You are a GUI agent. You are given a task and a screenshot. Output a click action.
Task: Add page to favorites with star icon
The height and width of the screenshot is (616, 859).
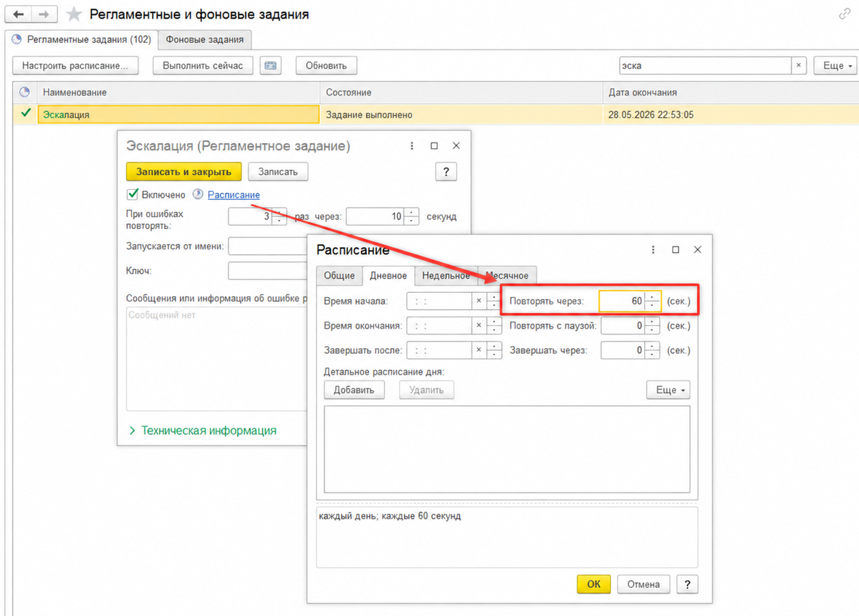[x=74, y=14]
